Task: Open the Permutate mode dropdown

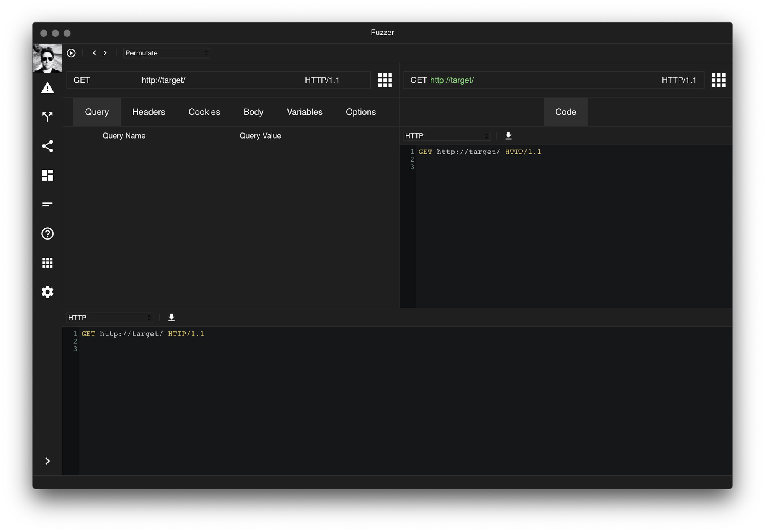Action: pyautogui.click(x=166, y=53)
